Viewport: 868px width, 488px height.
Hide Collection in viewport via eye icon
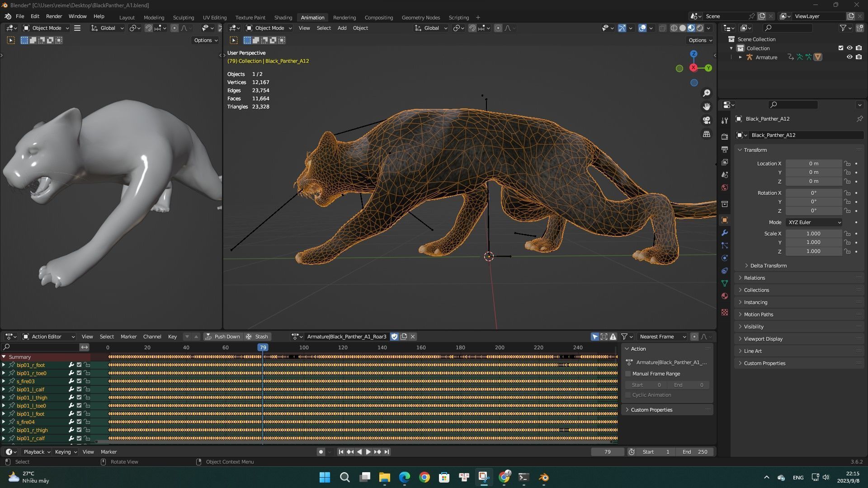(849, 48)
